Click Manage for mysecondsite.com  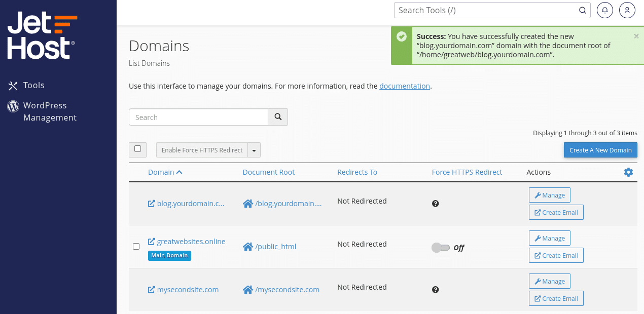click(550, 281)
